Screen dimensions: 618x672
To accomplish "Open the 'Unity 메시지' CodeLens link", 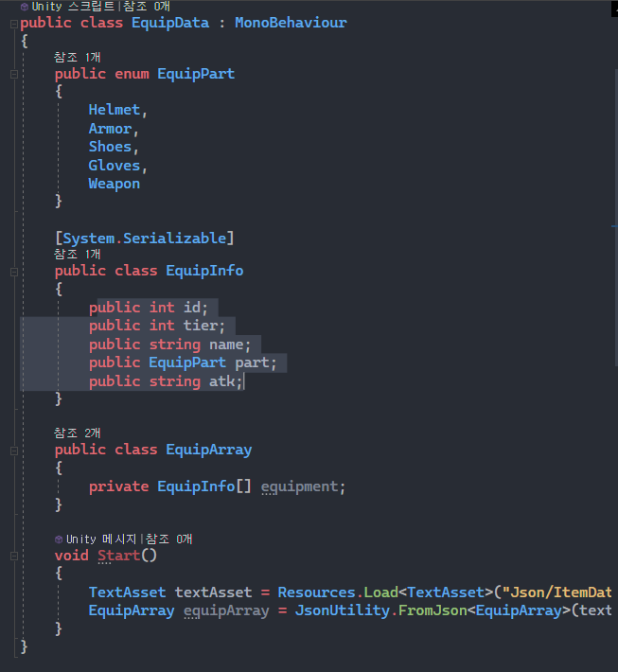I will 101,539.
